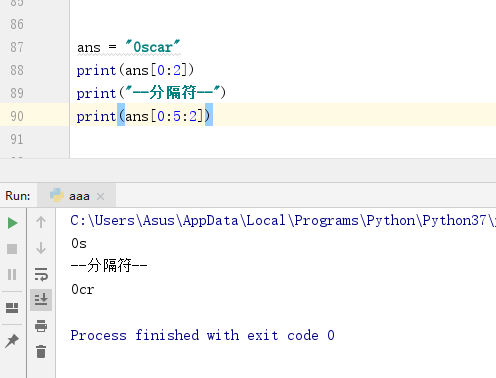Toggle the Soft-Wrap icon
The height and width of the screenshot is (378, 496).
pyautogui.click(x=41, y=274)
